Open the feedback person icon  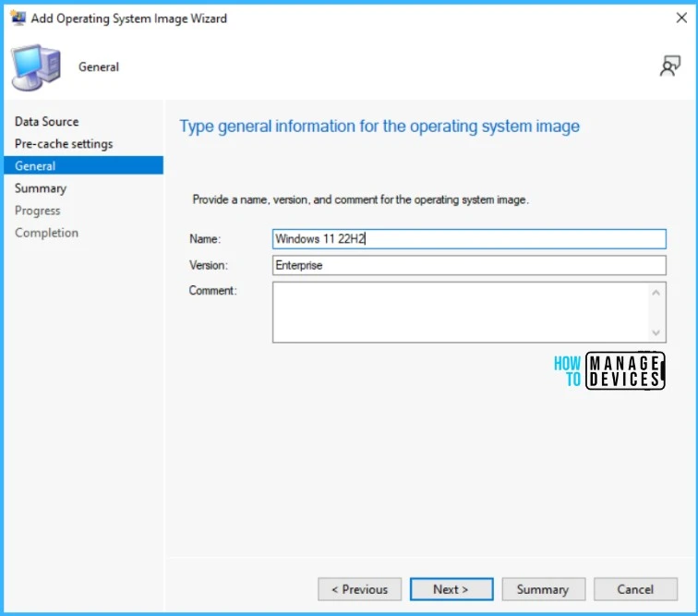click(669, 66)
